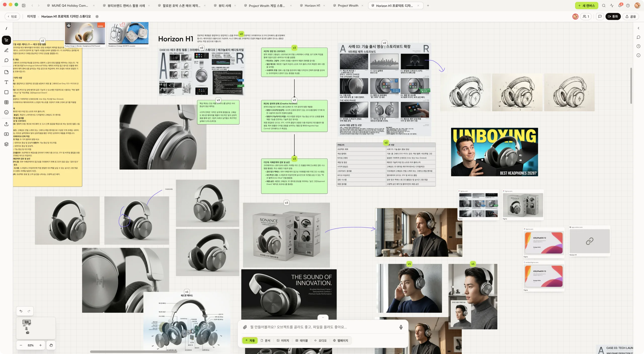Select the rectangle shape tool
This screenshot has width=644, height=354.
pyautogui.click(x=7, y=92)
